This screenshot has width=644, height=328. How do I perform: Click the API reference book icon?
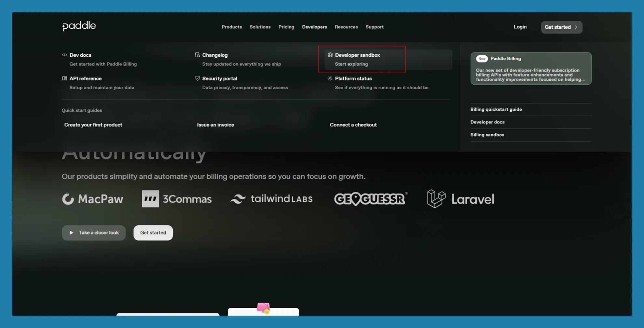pos(64,78)
